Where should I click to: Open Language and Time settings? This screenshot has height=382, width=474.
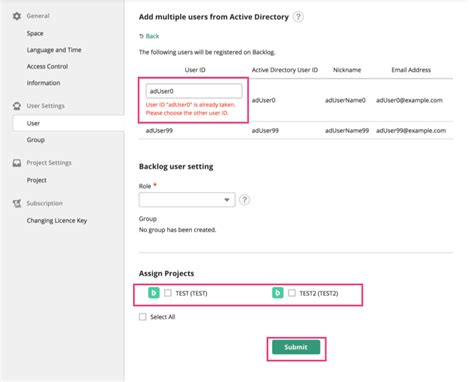point(54,50)
